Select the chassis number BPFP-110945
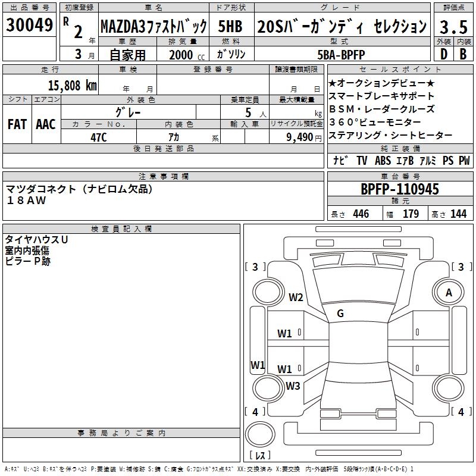 pyautogui.click(x=400, y=189)
